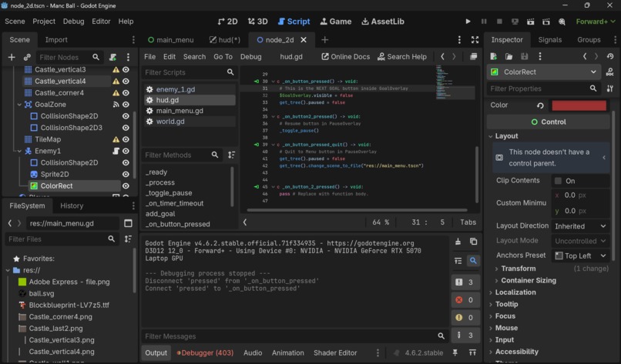This screenshot has height=364, width=621.
Task: Float the script editor window icon
Action: pyautogui.click(x=473, y=57)
